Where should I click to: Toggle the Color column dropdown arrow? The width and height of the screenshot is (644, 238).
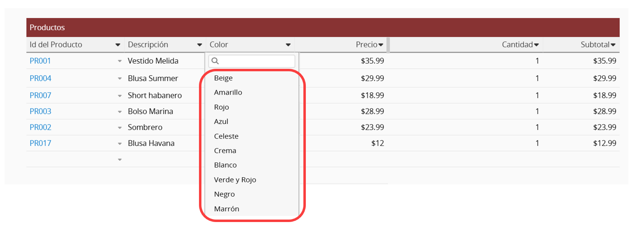coord(288,45)
